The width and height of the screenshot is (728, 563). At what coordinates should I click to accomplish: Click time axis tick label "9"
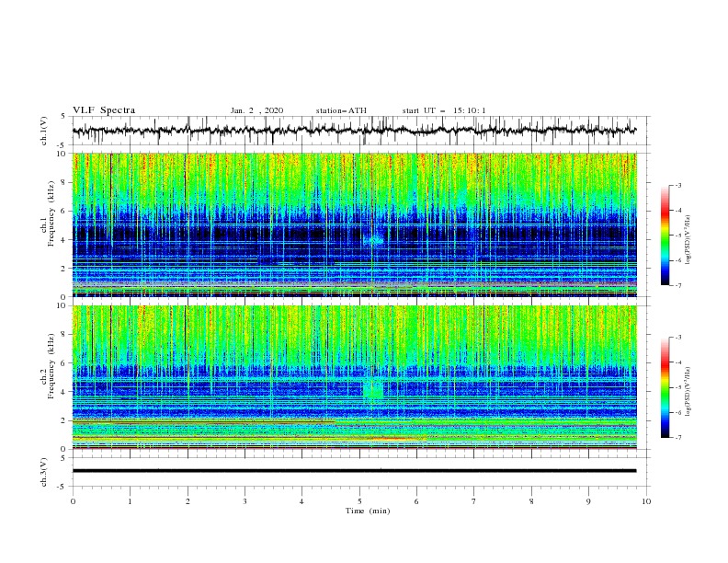(x=588, y=501)
